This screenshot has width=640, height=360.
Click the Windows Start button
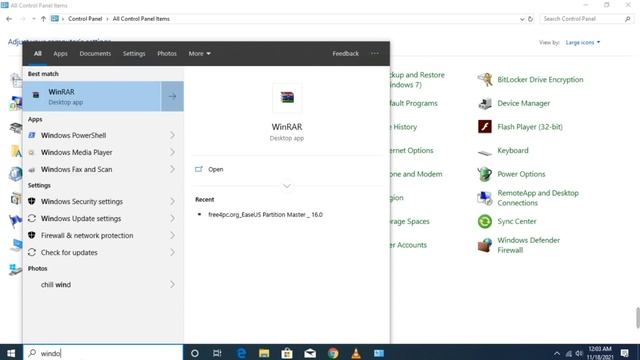click(11, 353)
